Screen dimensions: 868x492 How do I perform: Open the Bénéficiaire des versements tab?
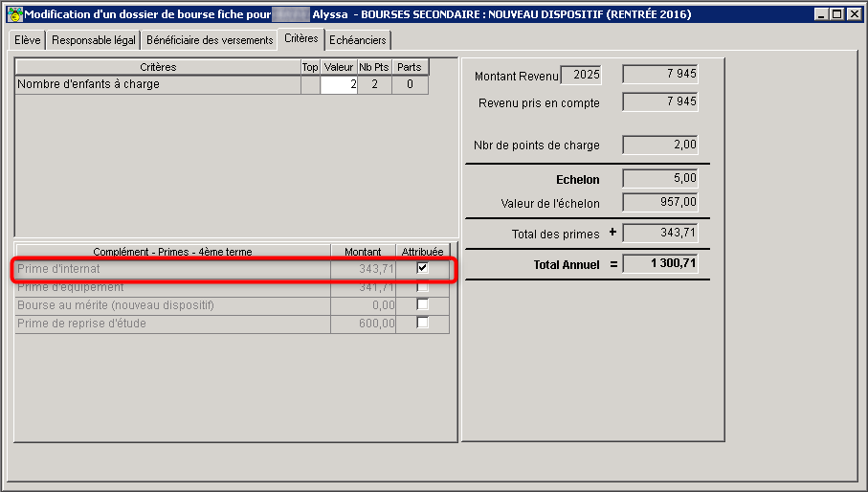(210, 40)
